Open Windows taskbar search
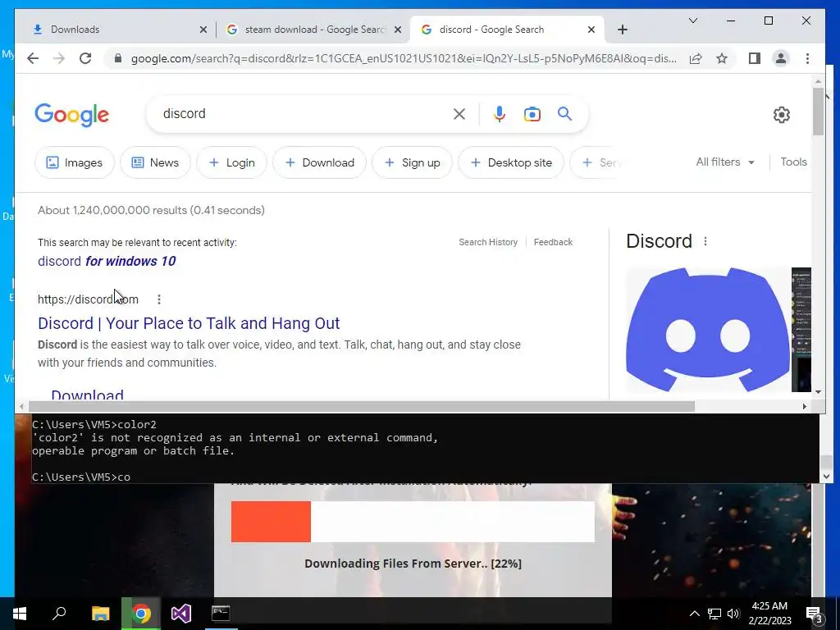This screenshot has width=840, height=630. click(59, 614)
